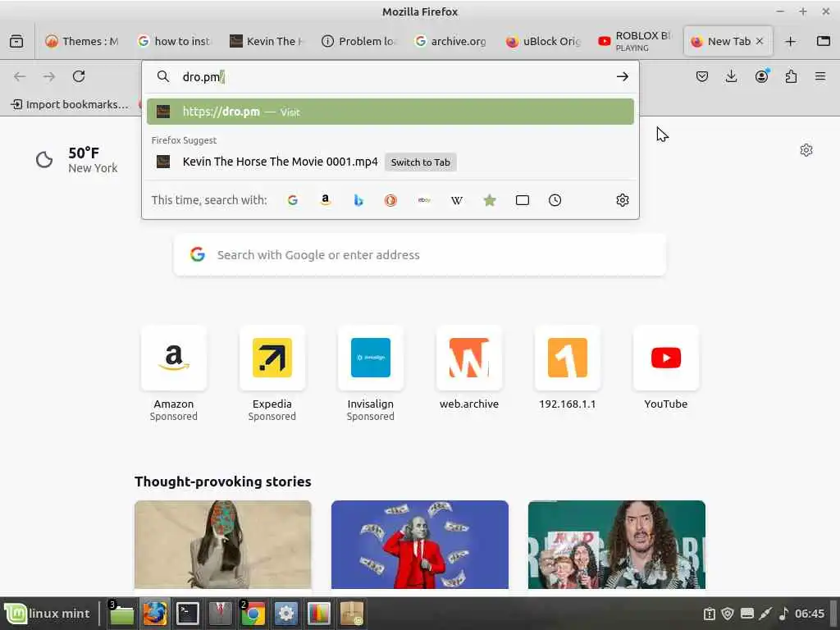Search this time with Google

293,200
